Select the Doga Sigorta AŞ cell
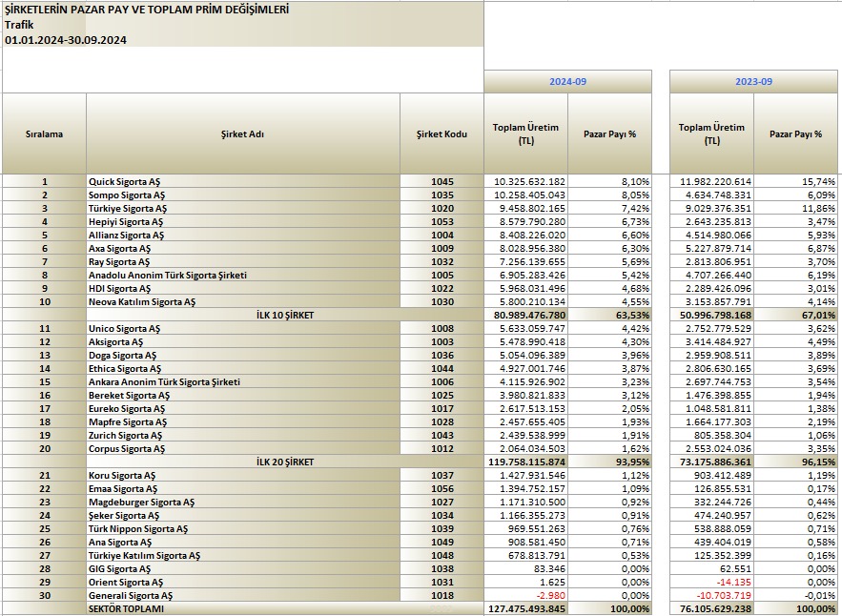This screenshot has height=616, width=842. coord(243,355)
